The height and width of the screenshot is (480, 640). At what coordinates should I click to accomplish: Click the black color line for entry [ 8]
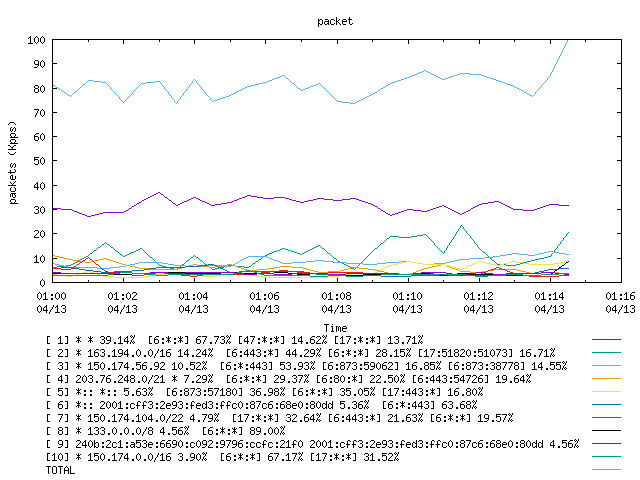(606, 430)
